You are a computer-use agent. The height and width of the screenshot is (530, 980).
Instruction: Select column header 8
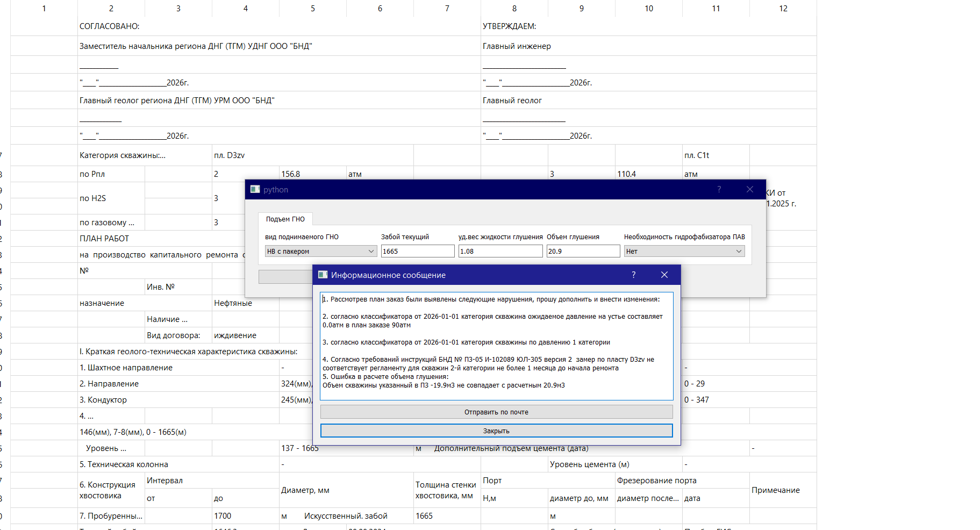click(x=514, y=9)
